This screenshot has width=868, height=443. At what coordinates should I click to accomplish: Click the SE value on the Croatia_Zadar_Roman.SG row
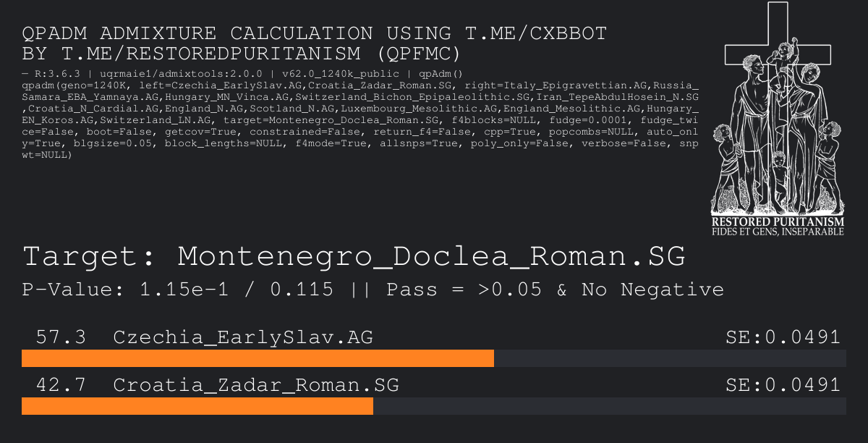[x=783, y=386]
